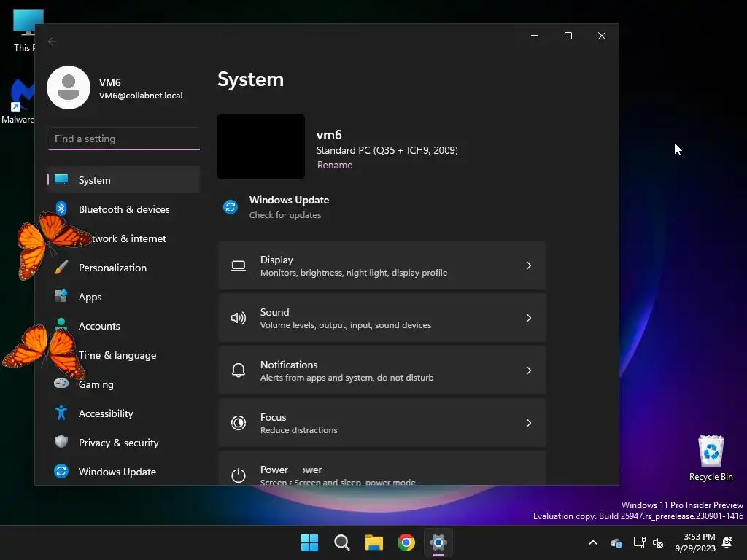This screenshot has height=560, width=747.
Task: Click the Accessibility figure icon
Action: coord(61,413)
